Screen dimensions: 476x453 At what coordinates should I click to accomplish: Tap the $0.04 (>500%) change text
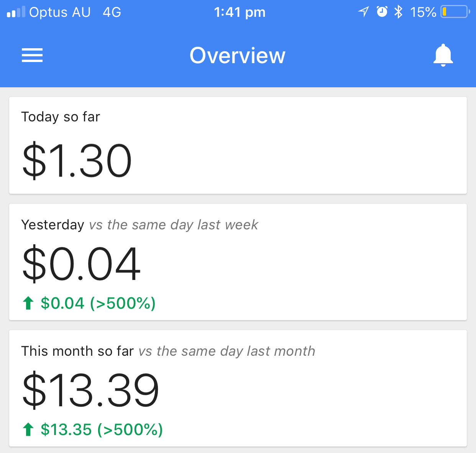pyautogui.click(x=98, y=303)
